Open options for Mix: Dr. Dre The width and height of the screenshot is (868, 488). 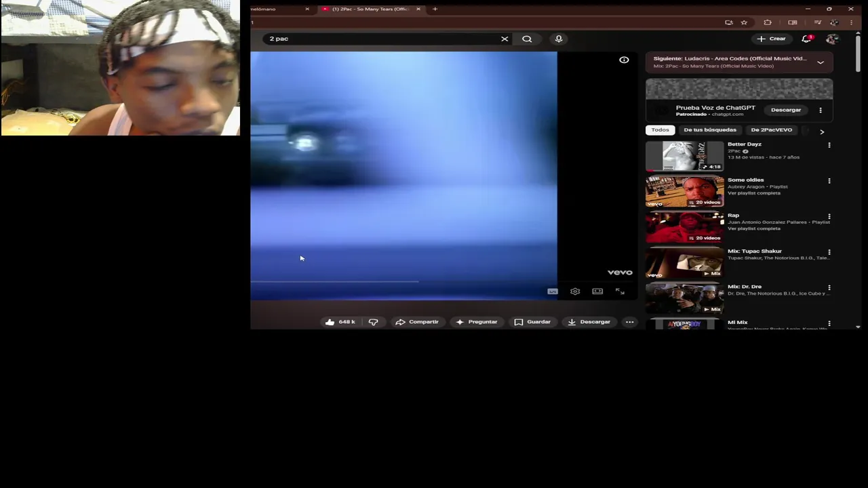click(829, 287)
